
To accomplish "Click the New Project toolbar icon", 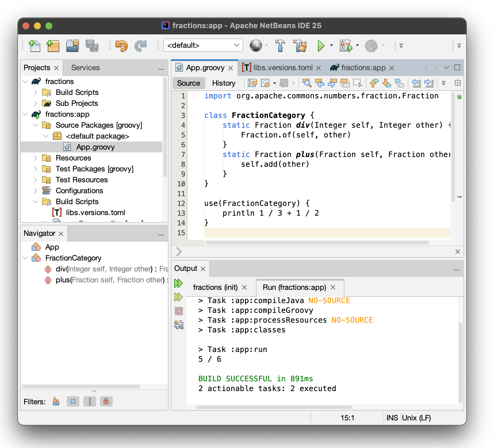I will [53, 46].
